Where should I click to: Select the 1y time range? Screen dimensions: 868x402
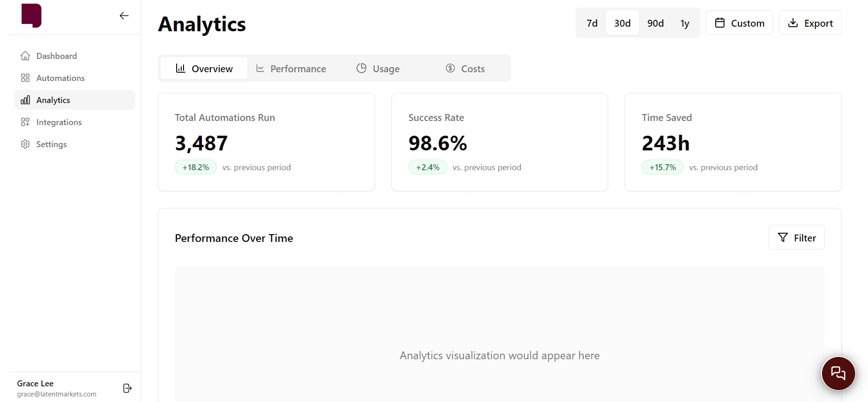click(x=684, y=23)
